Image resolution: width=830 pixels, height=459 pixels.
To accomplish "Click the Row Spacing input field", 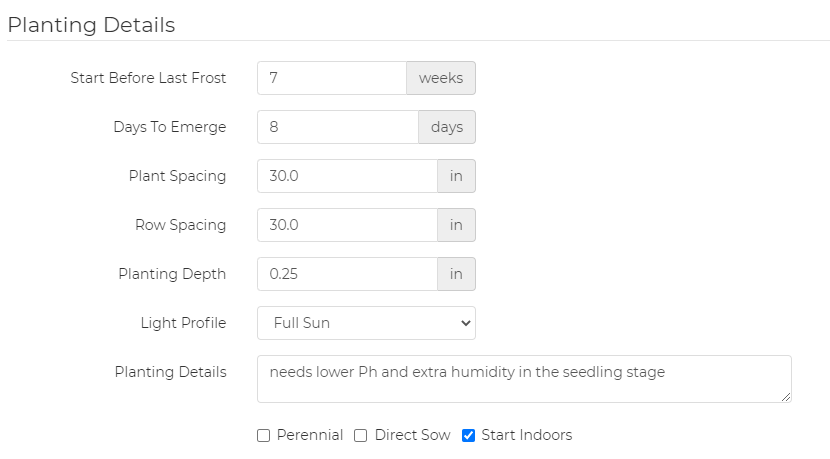I will (x=347, y=225).
